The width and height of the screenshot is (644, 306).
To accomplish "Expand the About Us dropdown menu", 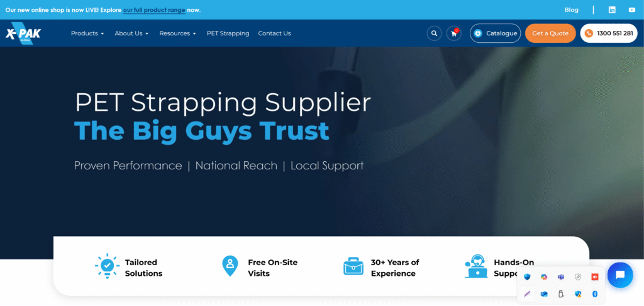I will (x=131, y=33).
